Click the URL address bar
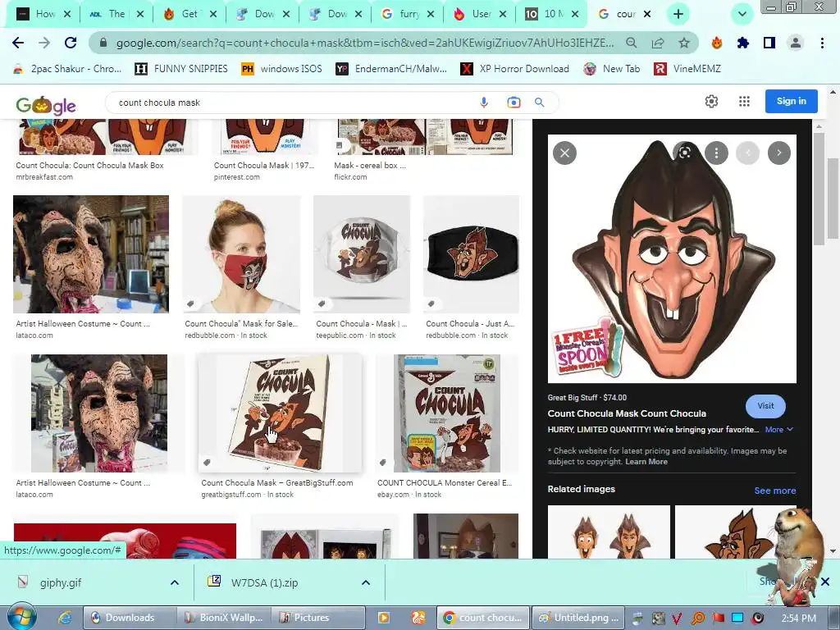This screenshot has height=630, width=840. coord(365,43)
